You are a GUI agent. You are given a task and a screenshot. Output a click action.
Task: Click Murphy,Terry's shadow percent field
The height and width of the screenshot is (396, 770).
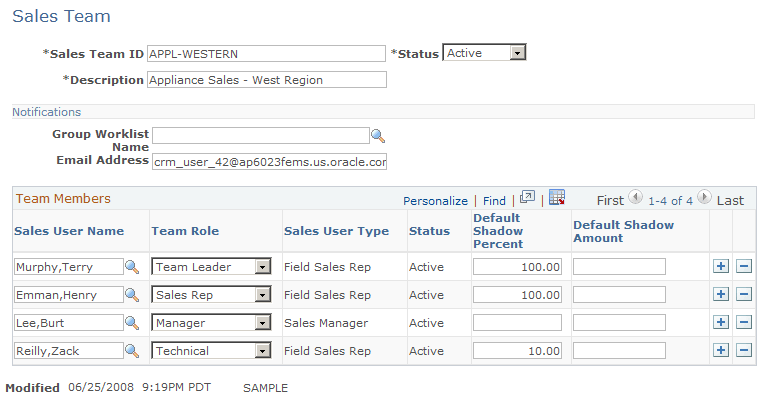coord(517,267)
